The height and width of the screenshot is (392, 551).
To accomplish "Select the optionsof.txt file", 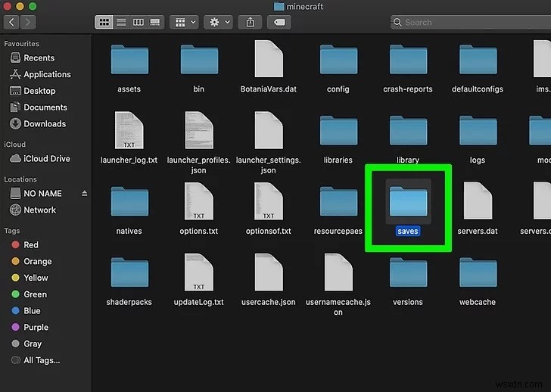I will click(x=269, y=201).
